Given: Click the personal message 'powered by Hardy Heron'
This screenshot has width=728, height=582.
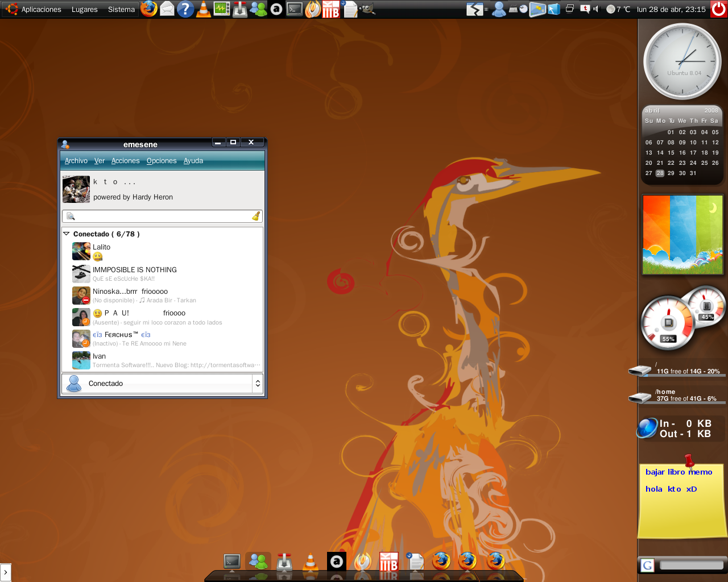Looking at the screenshot, I should (x=133, y=197).
